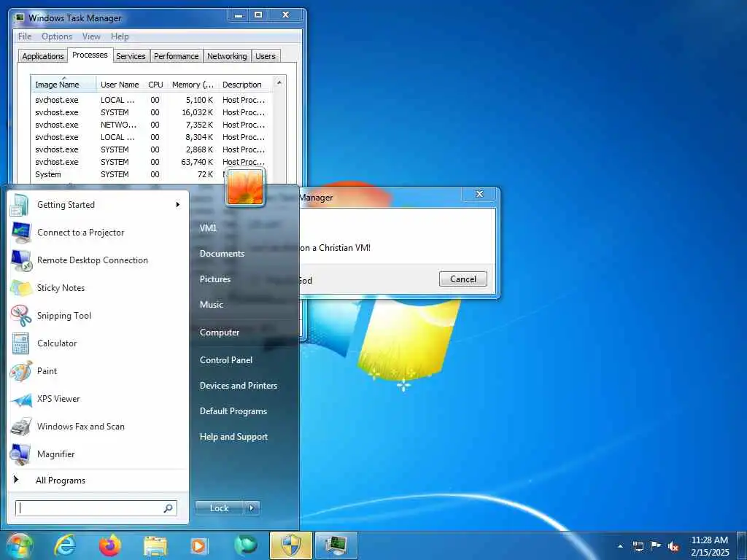Select svchost.exe with NETWO... user
The width and height of the screenshot is (747, 560).
pyautogui.click(x=152, y=125)
